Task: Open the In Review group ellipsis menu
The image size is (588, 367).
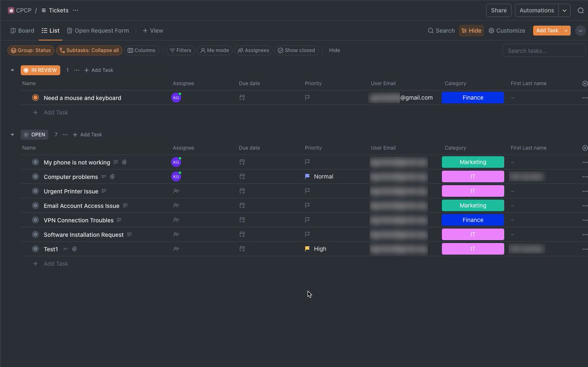Action: (x=76, y=70)
